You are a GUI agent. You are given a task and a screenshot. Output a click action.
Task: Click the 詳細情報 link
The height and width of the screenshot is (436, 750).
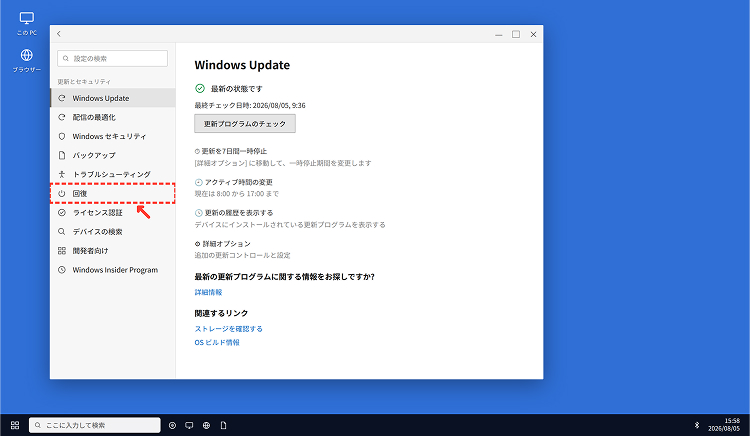(209, 292)
